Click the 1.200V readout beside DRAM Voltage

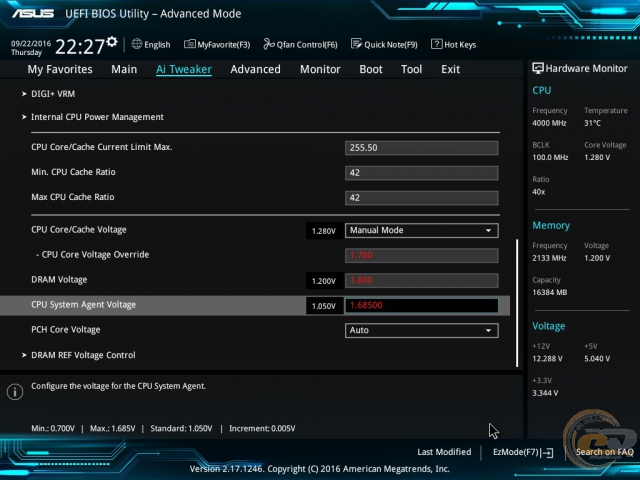click(324, 281)
